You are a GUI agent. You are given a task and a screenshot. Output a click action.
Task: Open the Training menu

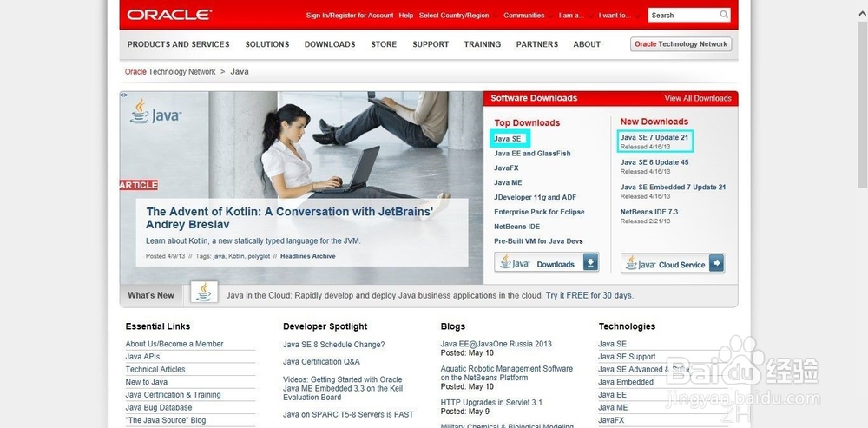point(482,44)
